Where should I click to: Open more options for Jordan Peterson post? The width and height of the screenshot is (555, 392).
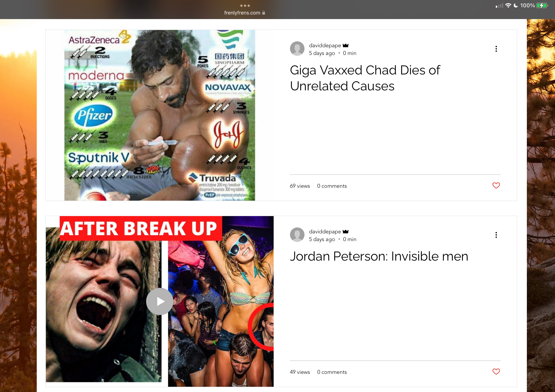[x=496, y=235]
